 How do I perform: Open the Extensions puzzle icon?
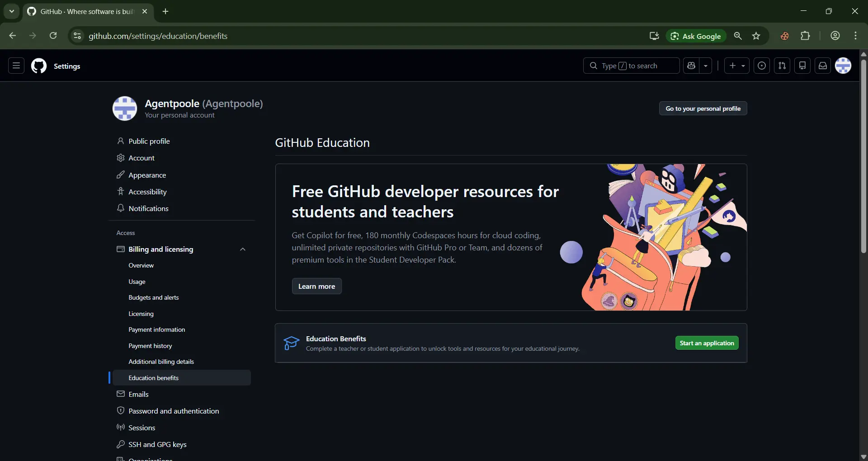coord(805,36)
